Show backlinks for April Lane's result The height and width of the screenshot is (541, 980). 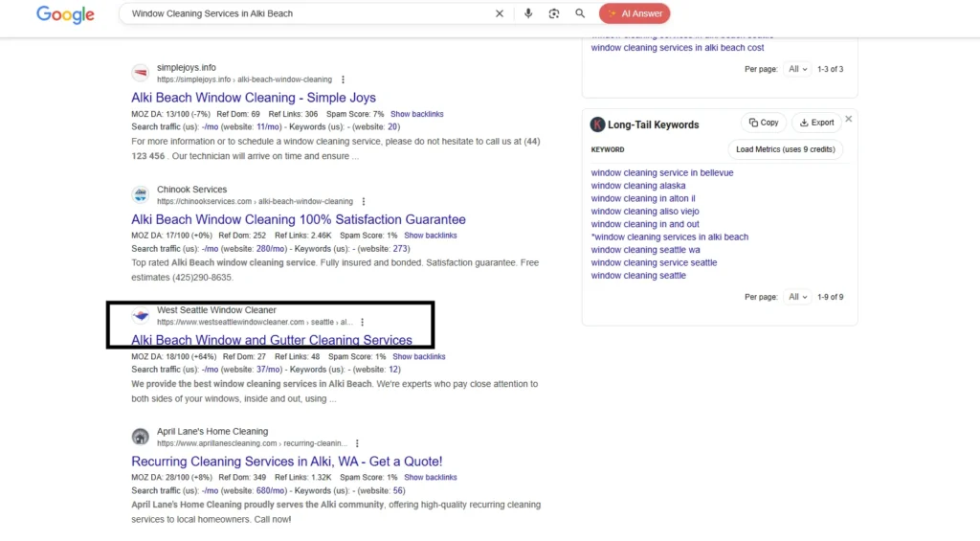431,478
